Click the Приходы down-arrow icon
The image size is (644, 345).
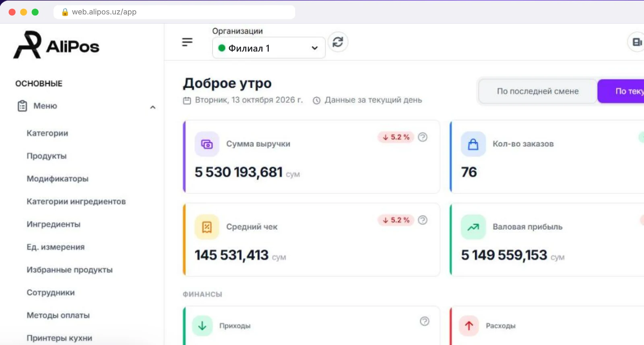(202, 326)
